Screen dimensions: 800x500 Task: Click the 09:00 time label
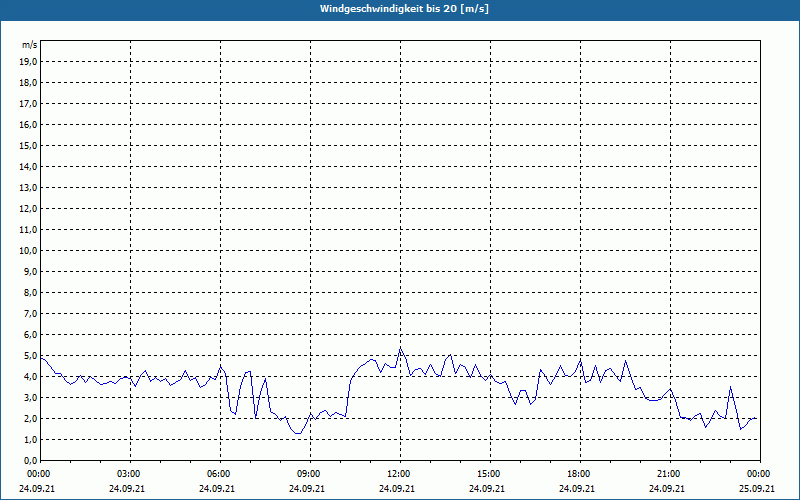point(310,474)
